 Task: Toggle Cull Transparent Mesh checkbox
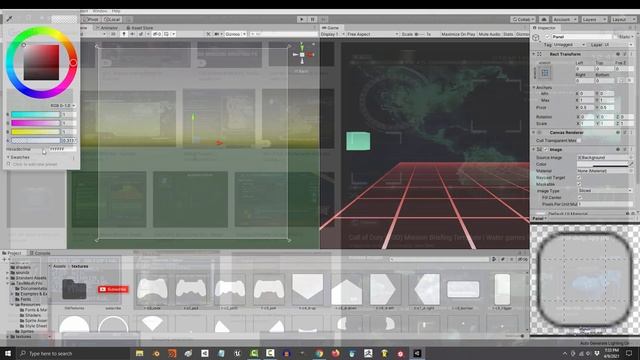(x=579, y=140)
